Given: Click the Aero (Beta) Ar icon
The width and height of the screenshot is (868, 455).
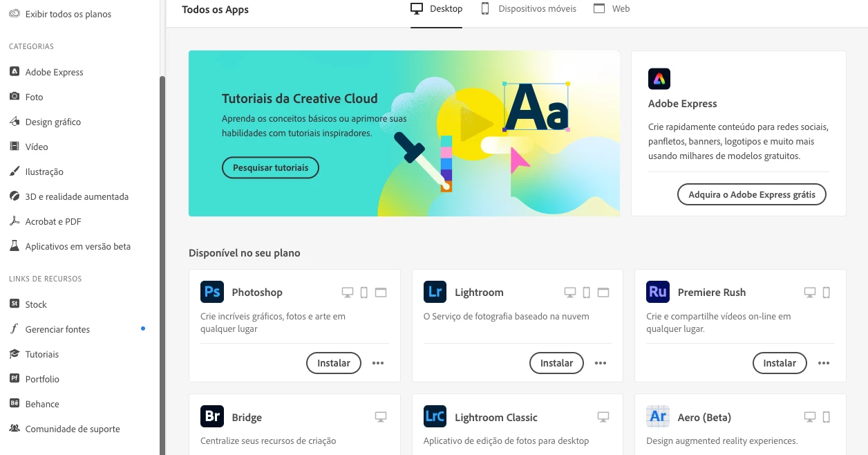Looking at the screenshot, I should [658, 417].
